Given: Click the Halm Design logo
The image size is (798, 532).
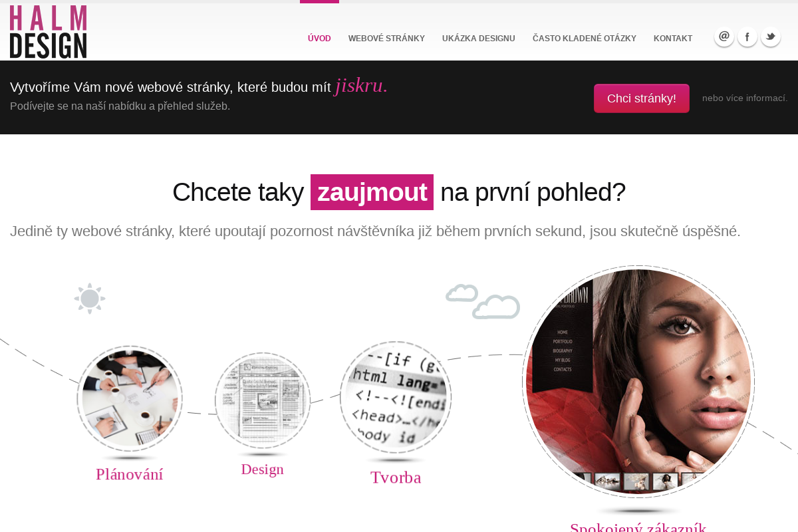Looking at the screenshot, I should [x=48, y=32].
